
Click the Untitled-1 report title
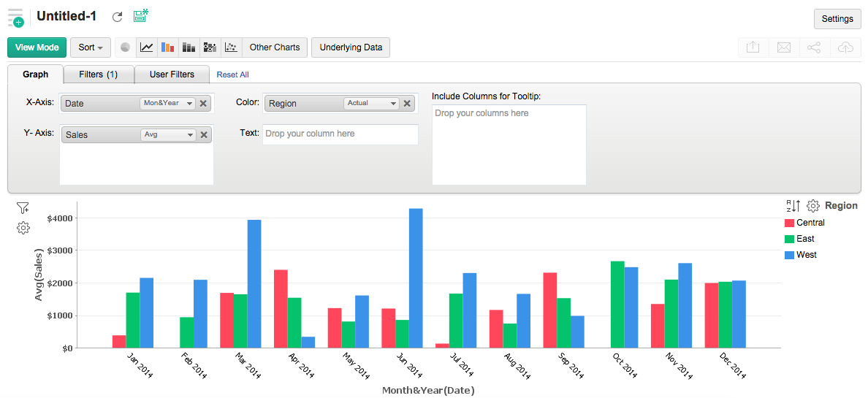[66, 17]
